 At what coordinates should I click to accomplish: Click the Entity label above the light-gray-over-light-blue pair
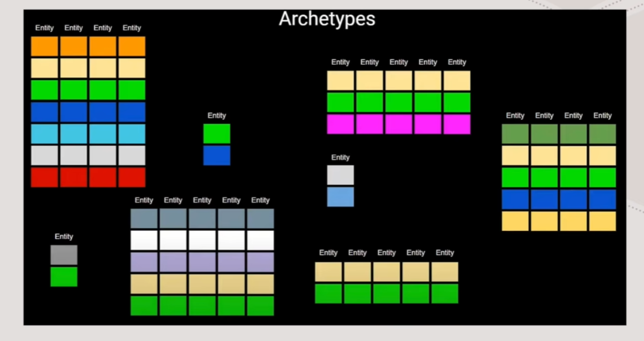point(340,158)
